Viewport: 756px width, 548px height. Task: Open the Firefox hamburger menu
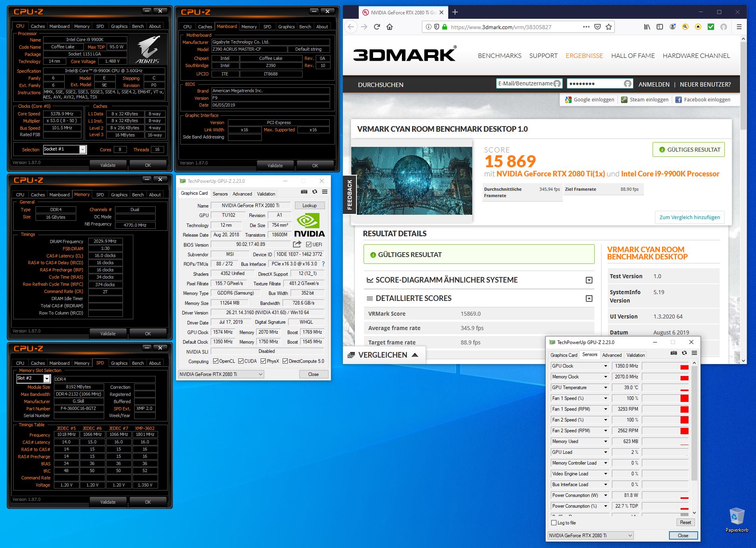point(739,27)
